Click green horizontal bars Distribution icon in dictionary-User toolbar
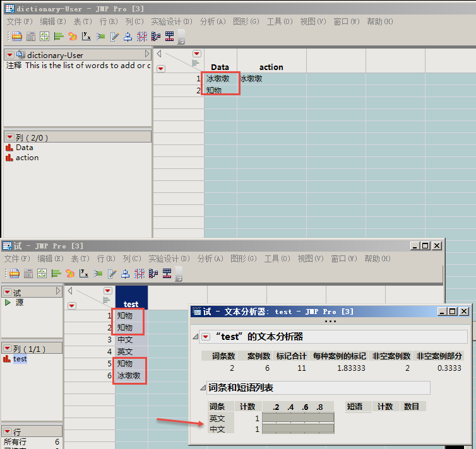Screen dimensions: 476x449 59,37
